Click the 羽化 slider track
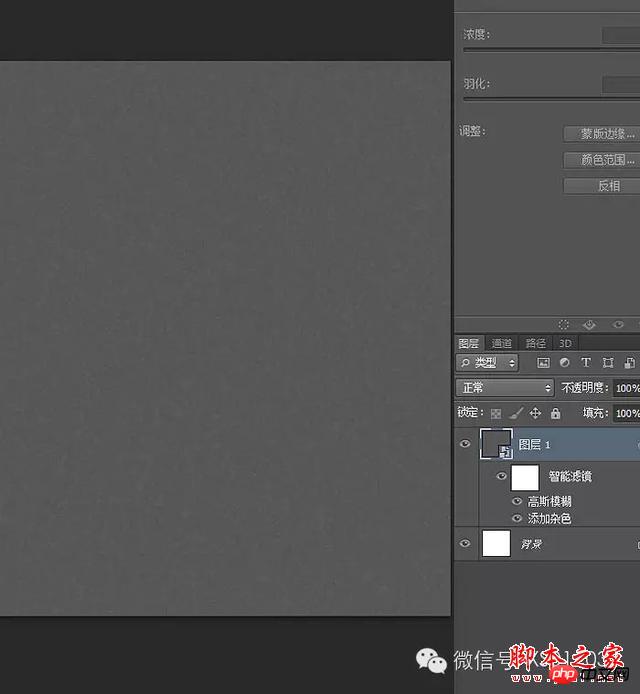The width and height of the screenshot is (640, 694). [551, 99]
